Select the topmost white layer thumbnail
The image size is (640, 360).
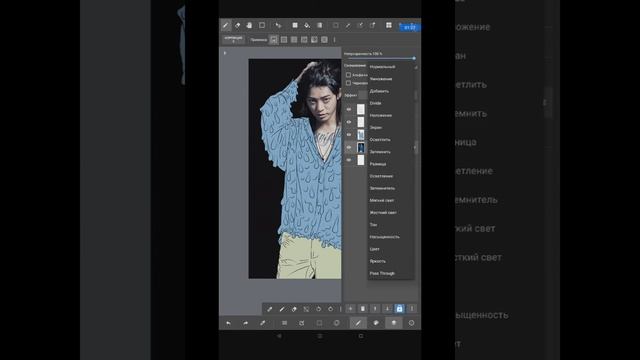(361, 109)
